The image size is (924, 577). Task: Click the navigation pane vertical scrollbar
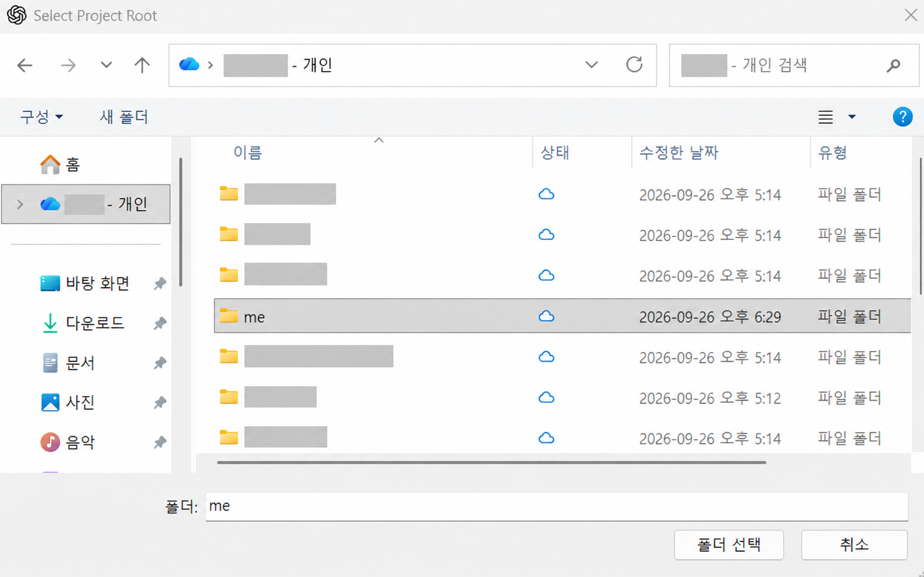(181, 222)
